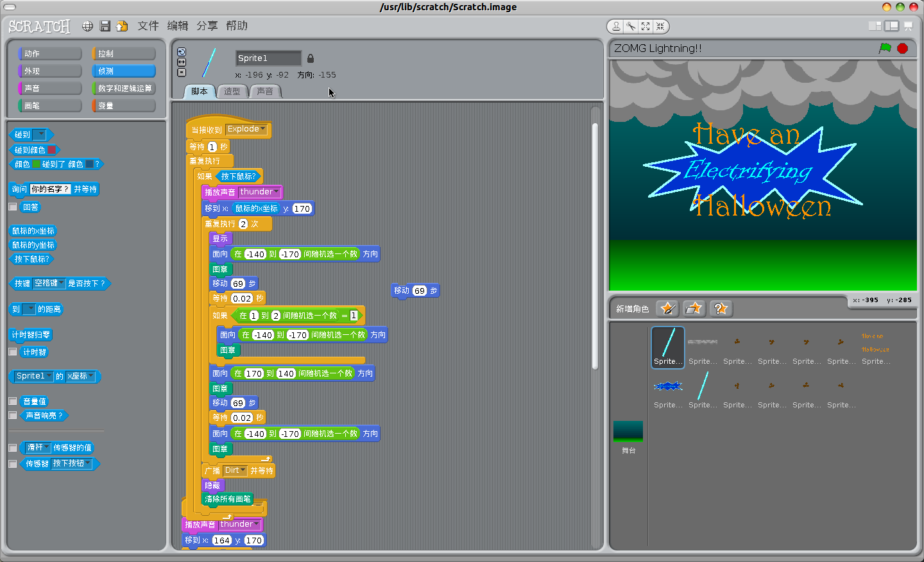Click dark blue swatch in 颜色碰到了 block

pyautogui.click(x=89, y=164)
